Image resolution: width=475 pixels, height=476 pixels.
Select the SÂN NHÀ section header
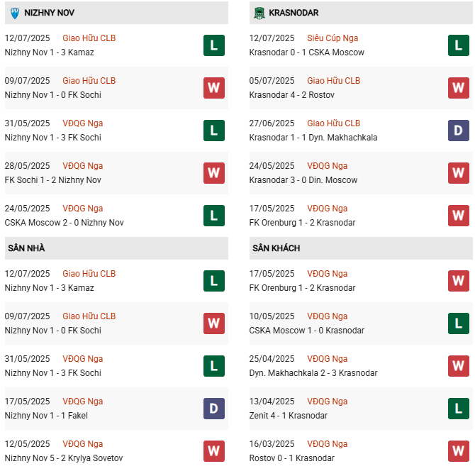[27, 248]
